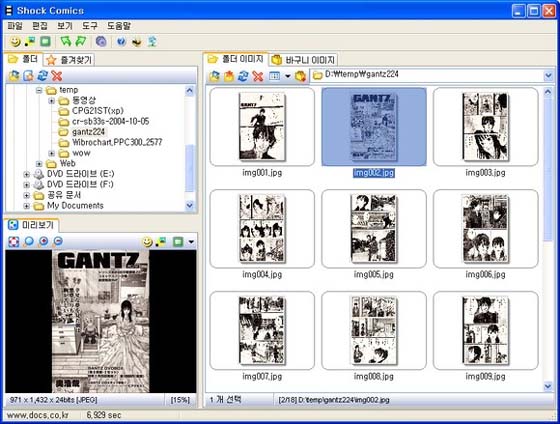This screenshot has width=560, height=424.
Task: Open the 보기 menu
Action: [65, 26]
